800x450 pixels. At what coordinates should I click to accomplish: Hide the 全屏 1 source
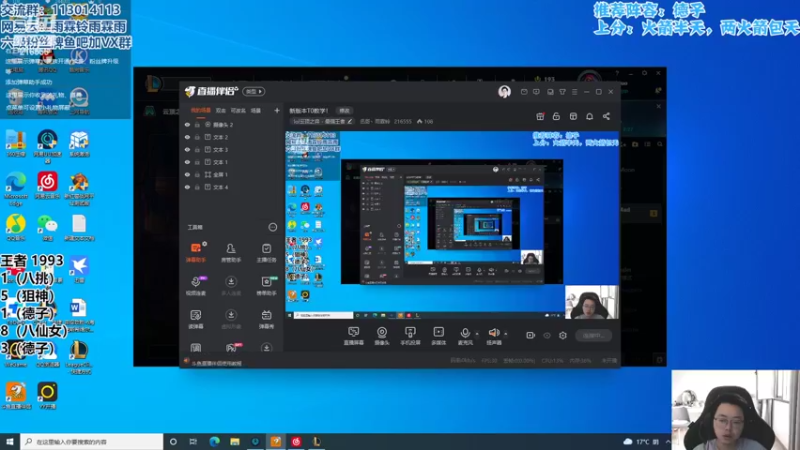187,174
